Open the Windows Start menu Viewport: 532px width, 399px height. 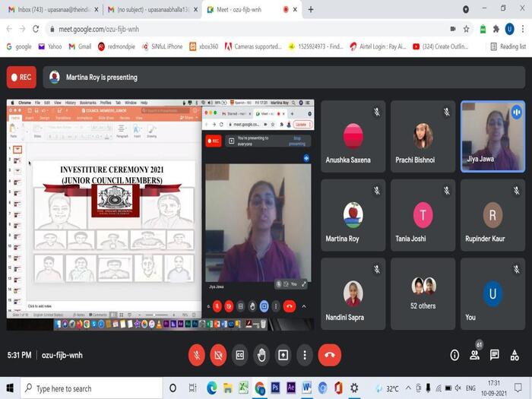(10, 388)
